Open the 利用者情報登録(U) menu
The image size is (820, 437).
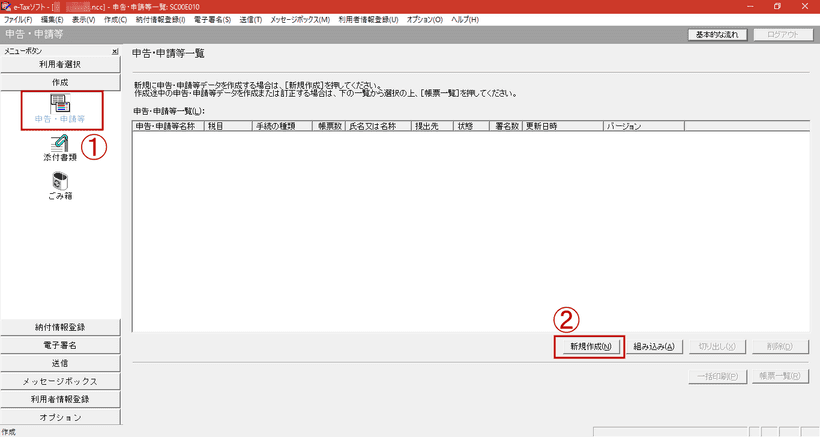point(368,20)
